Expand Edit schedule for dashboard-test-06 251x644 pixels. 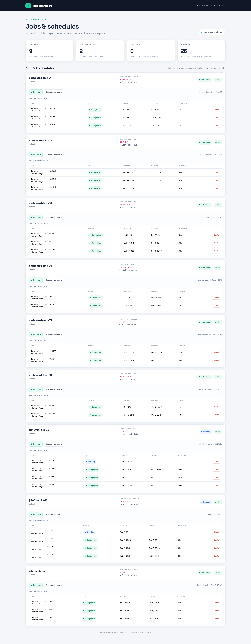[128, 380]
